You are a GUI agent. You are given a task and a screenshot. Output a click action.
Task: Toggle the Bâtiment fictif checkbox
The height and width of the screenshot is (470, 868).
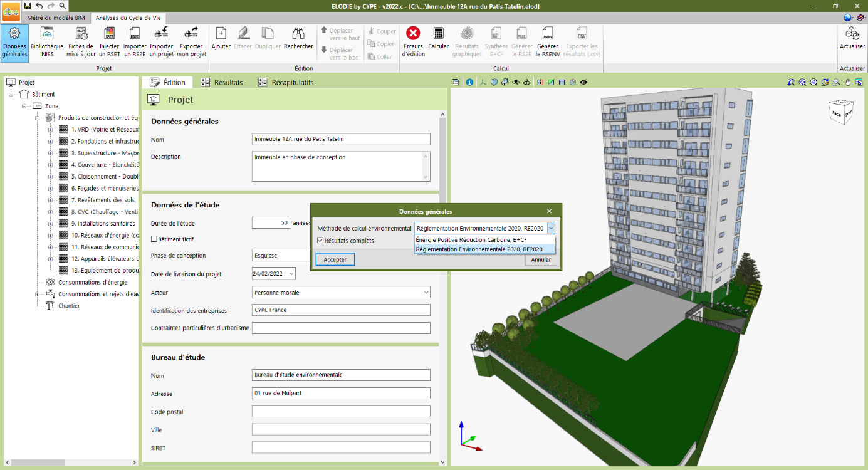coord(154,239)
